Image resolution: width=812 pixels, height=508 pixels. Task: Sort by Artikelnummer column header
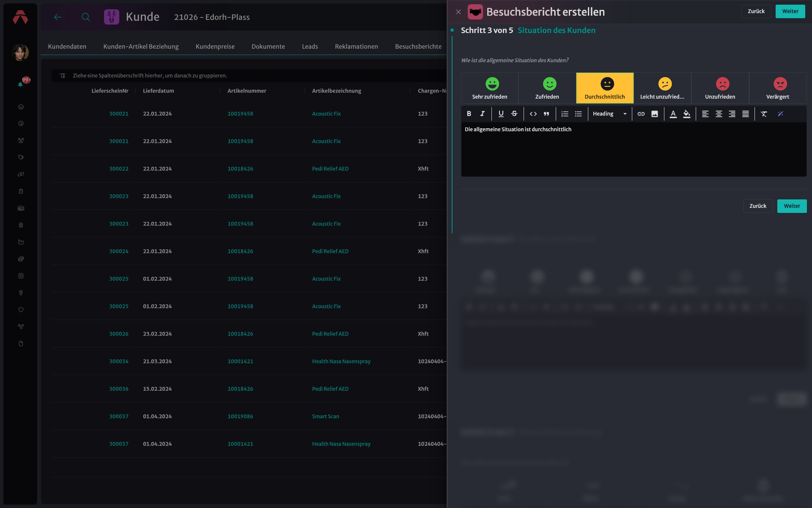pos(247,91)
